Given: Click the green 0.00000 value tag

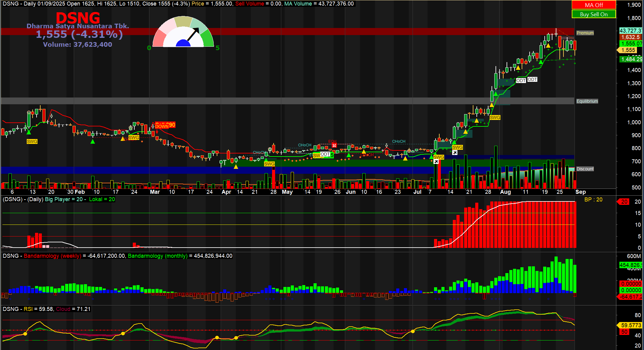Looking at the screenshot, I should pyautogui.click(x=630, y=290).
